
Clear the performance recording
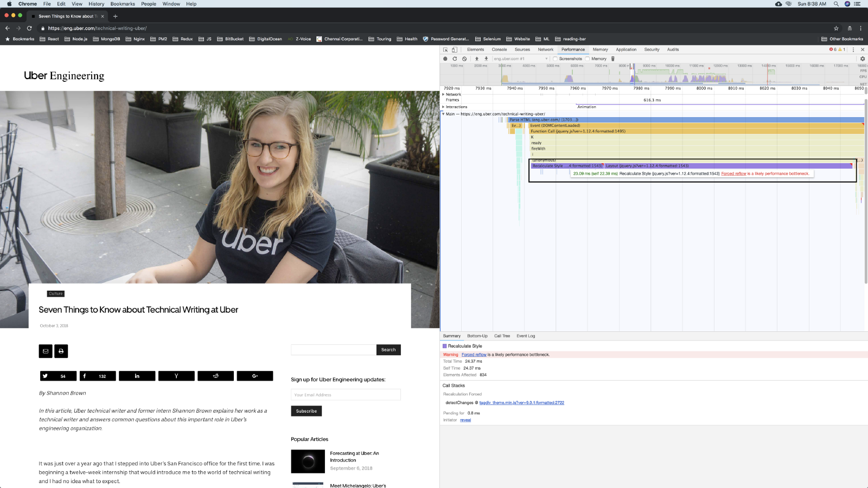coord(464,59)
